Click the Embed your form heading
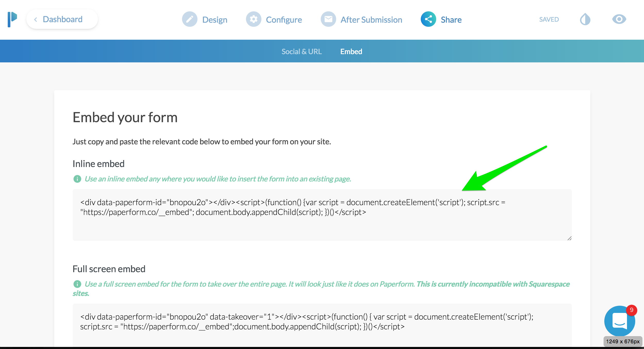Screen dimensions: 644x349 [x=125, y=118]
